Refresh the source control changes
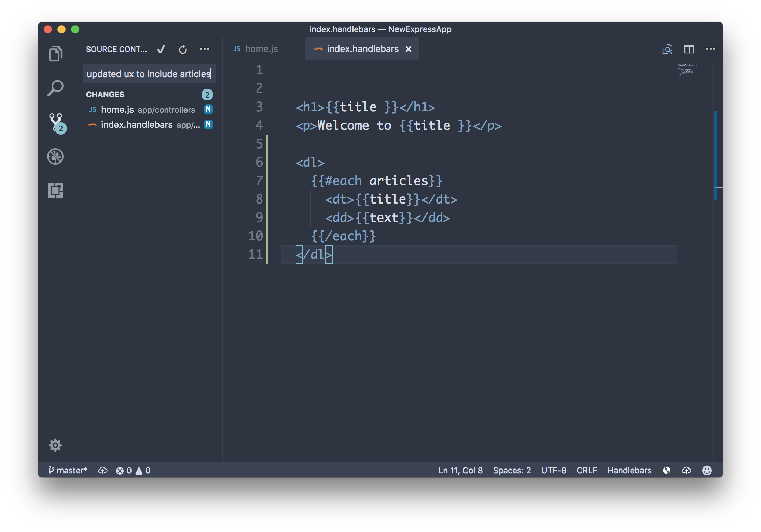The width and height of the screenshot is (761, 532). point(183,50)
